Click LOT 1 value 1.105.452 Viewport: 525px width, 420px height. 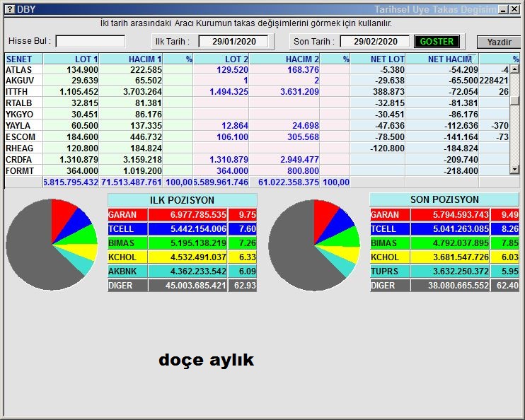79,92
